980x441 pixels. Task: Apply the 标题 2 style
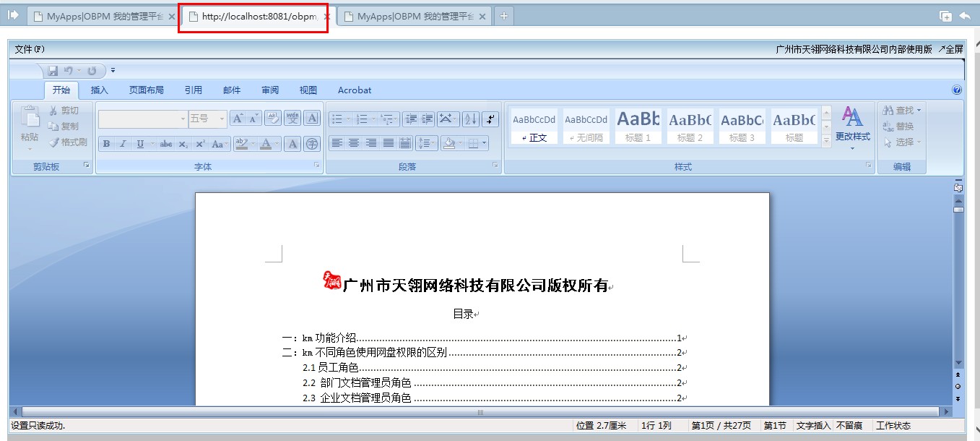(690, 126)
